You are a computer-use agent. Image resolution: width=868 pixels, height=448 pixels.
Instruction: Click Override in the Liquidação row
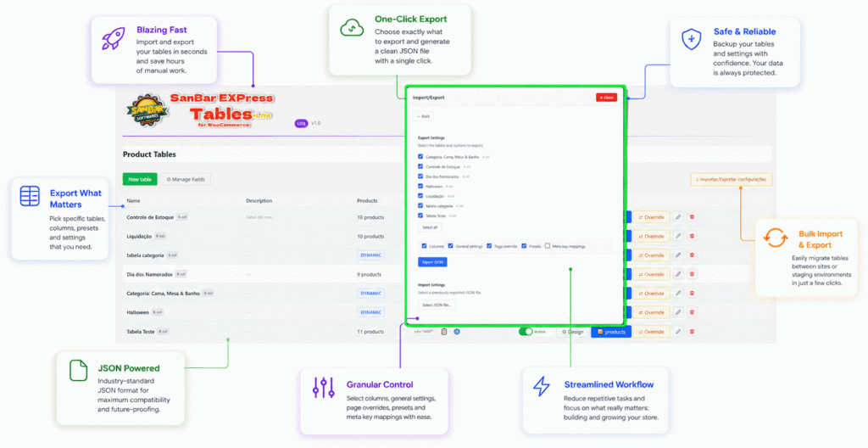coord(652,236)
